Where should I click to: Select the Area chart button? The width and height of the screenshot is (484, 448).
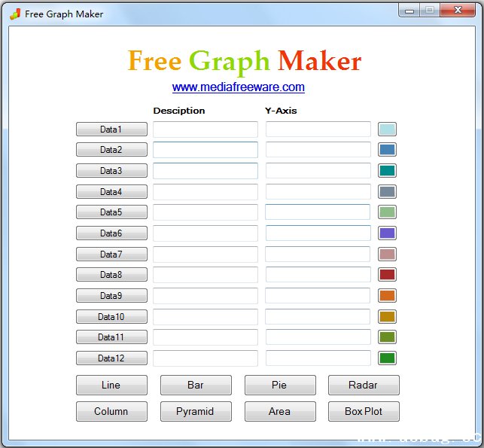[x=279, y=412]
